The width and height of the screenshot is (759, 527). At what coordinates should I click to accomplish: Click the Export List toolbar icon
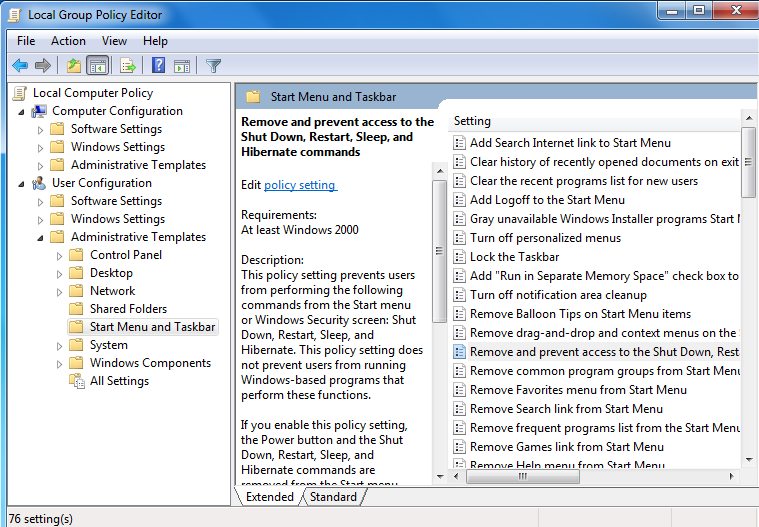128,65
